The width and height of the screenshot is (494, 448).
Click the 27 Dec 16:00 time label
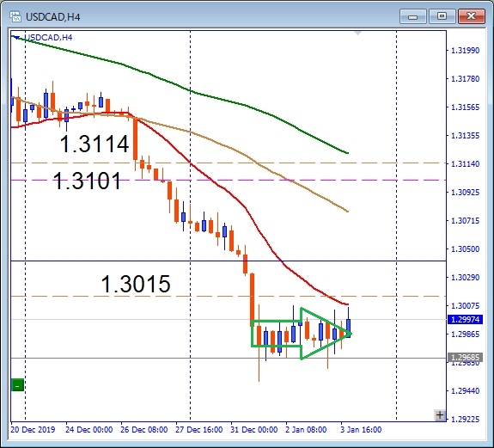coord(198,430)
